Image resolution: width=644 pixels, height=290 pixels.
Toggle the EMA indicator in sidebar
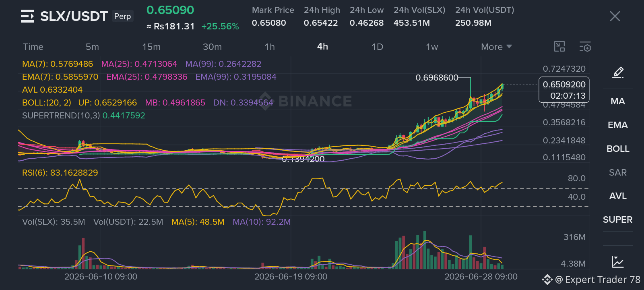tap(618, 125)
